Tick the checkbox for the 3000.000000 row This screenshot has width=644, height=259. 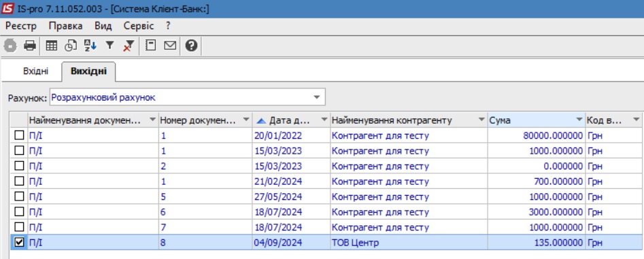[19, 212]
